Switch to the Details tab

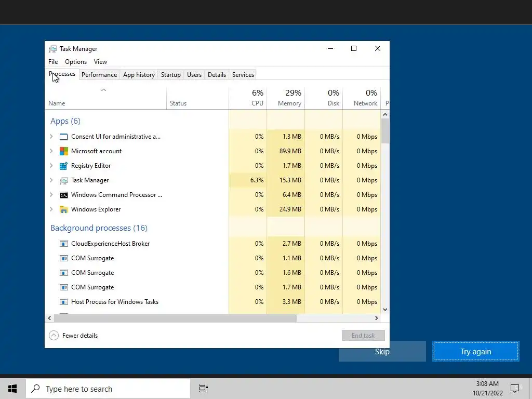point(217,75)
